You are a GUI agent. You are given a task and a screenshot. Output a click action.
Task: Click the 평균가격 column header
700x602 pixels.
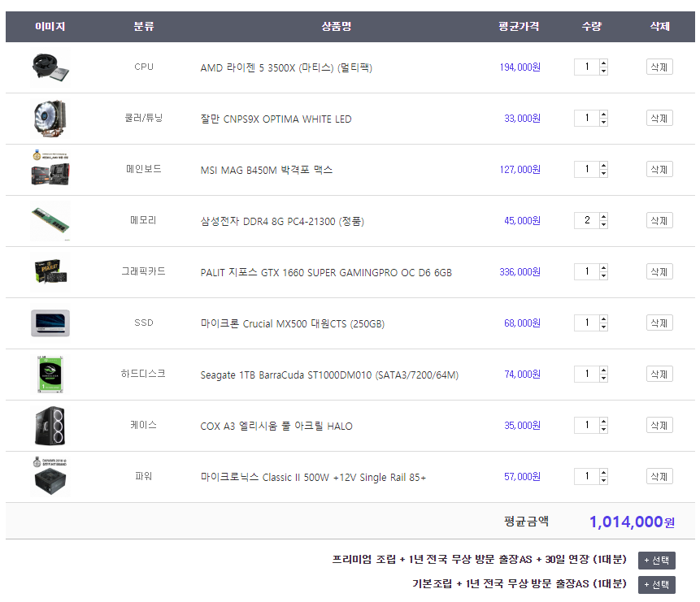coord(519,26)
